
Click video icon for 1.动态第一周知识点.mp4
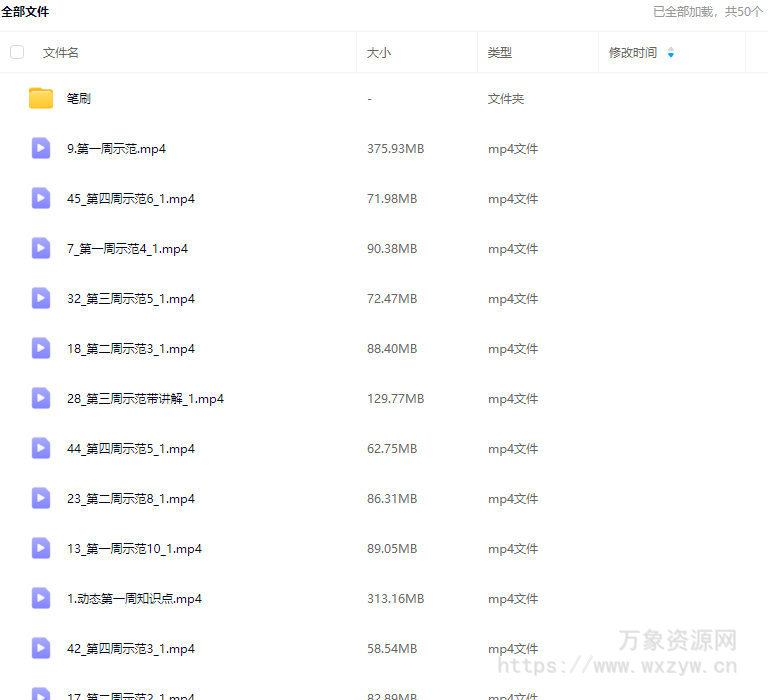pos(41,598)
